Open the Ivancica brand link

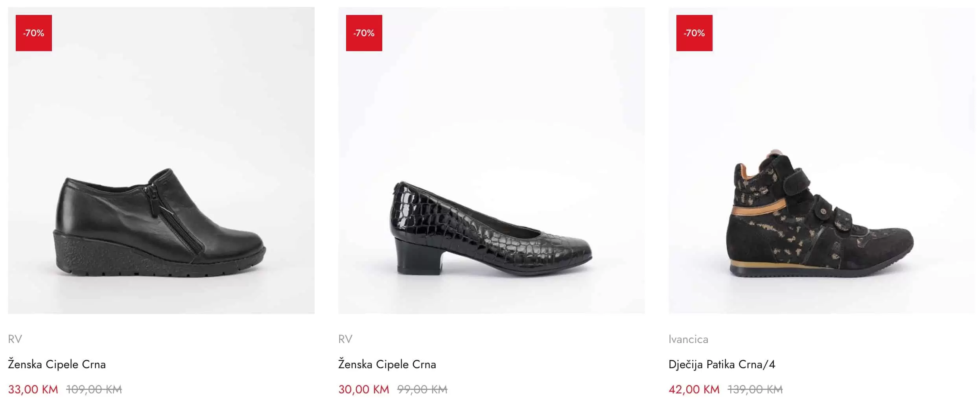tap(688, 339)
